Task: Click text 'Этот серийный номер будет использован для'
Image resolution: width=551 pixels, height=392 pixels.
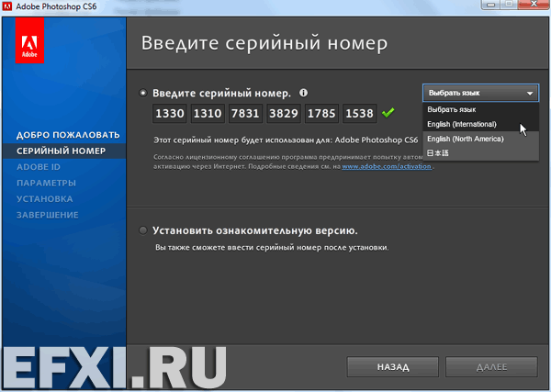Action: point(242,140)
